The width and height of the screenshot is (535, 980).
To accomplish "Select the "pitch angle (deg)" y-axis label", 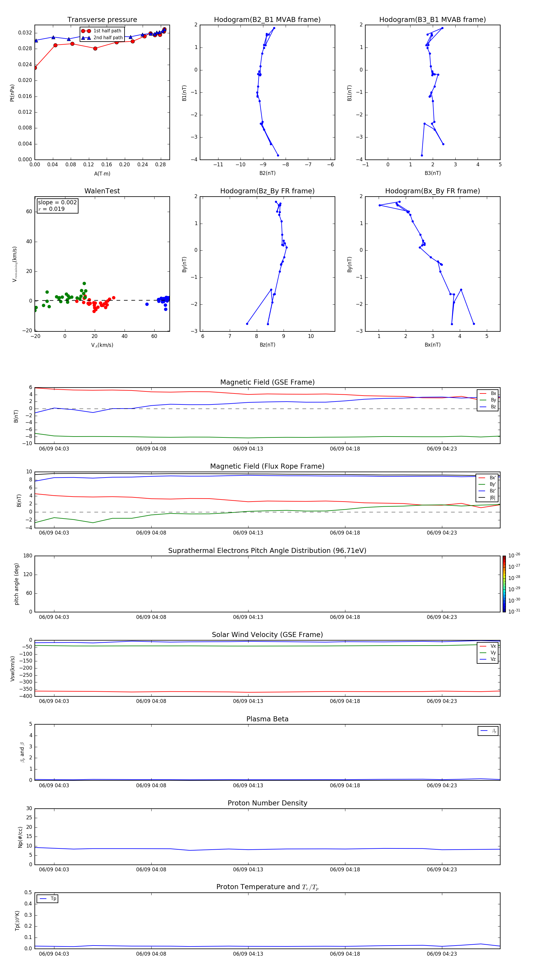I will (16, 584).
